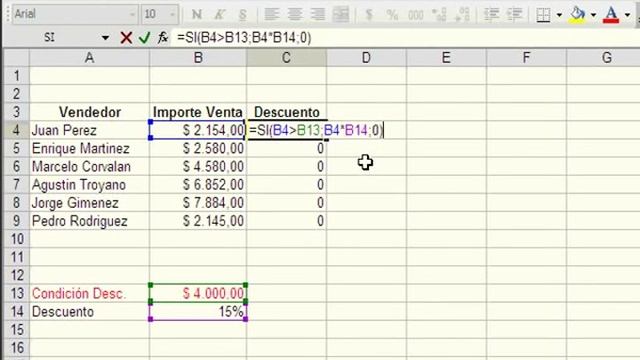
Task: Click the formula being edited in C4
Action: pos(316,130)
